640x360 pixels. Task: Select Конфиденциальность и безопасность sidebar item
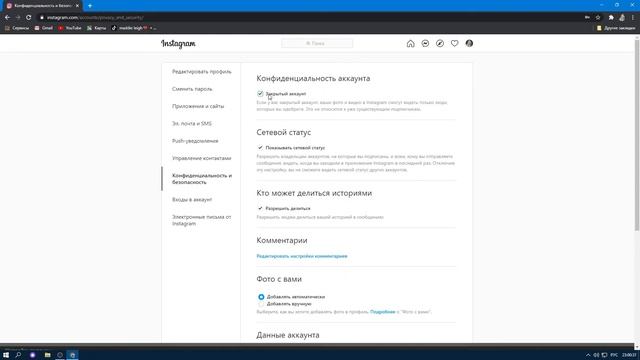[x=202, y=179]
